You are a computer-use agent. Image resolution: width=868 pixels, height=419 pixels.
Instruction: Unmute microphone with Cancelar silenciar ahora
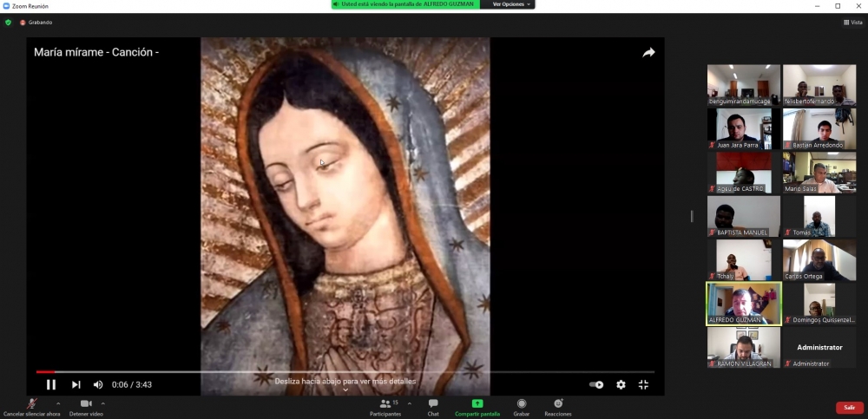[x=32, y=407]
